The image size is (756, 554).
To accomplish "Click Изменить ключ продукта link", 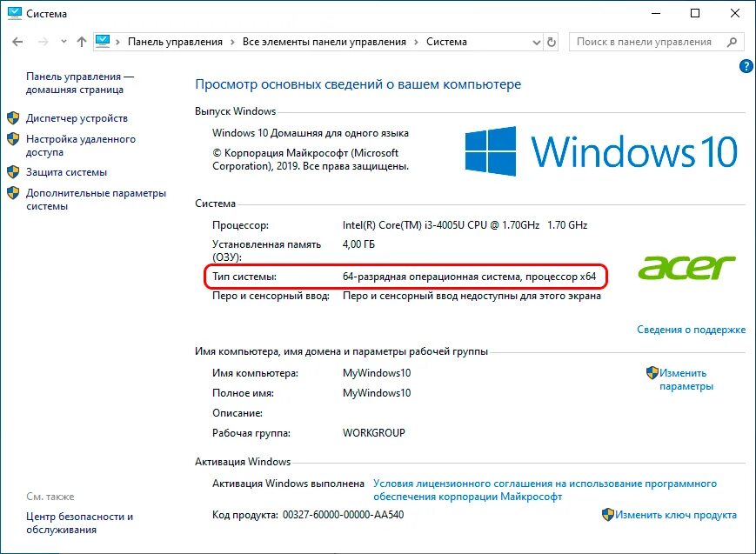I will (675, 515).
